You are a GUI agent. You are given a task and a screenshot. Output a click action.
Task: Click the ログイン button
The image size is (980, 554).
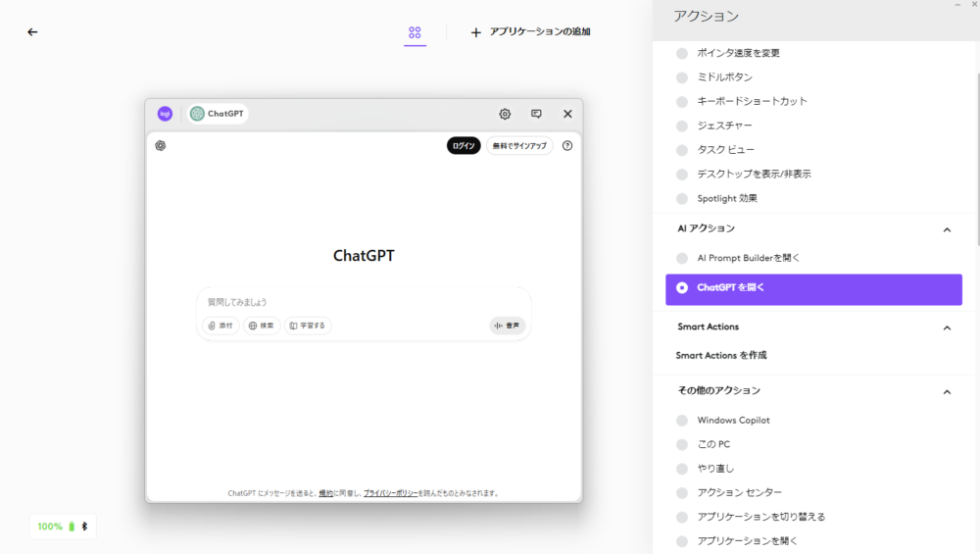(464, 146)
